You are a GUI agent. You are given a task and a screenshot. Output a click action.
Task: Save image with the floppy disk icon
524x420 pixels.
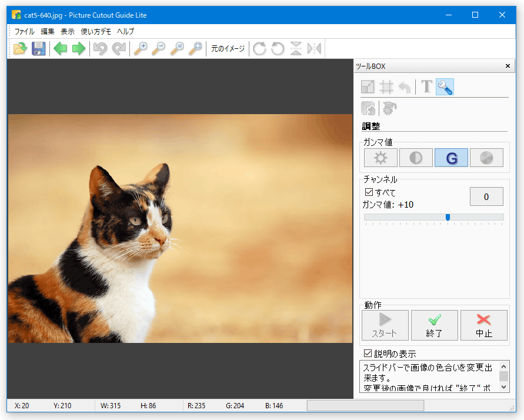pos(39,48)
